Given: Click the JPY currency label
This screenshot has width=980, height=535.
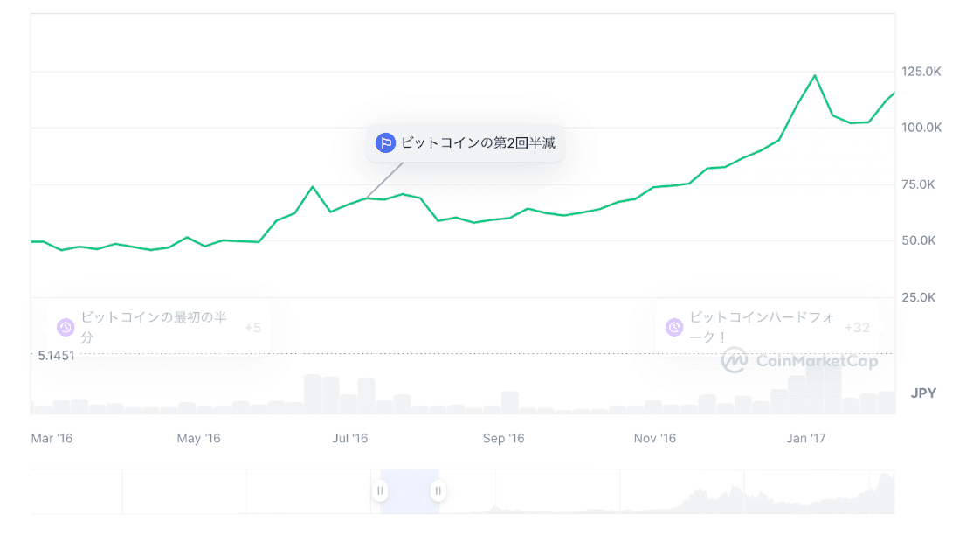Looking at the screenshot, I should (923, 393).
